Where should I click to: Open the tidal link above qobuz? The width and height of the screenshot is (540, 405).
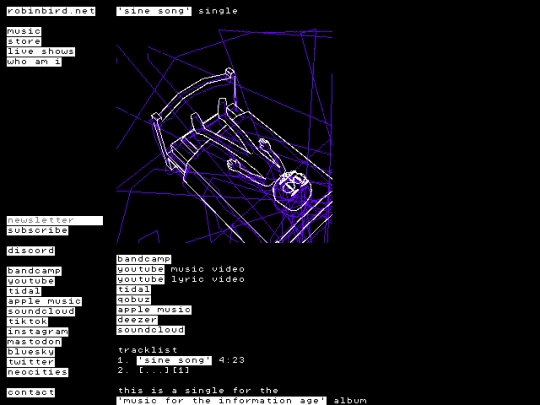point(134,290)
